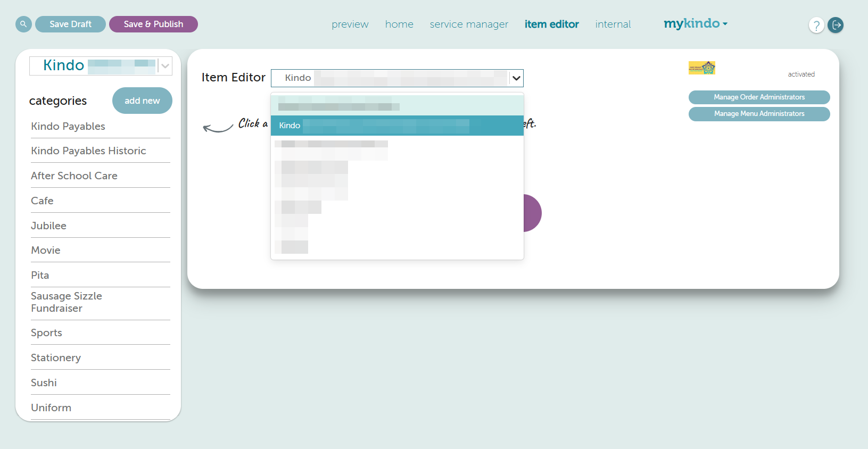Click the school logo thumbnail
The width and height of the screenshot is (868, 449).
[x=701, y=68]
